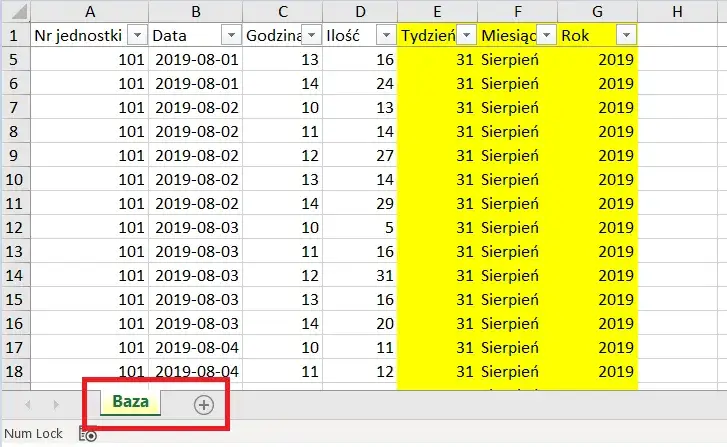Screen dimensions: 727x447
Task: Expand the Godzina filter dropdown
Action: coord(308,35)
